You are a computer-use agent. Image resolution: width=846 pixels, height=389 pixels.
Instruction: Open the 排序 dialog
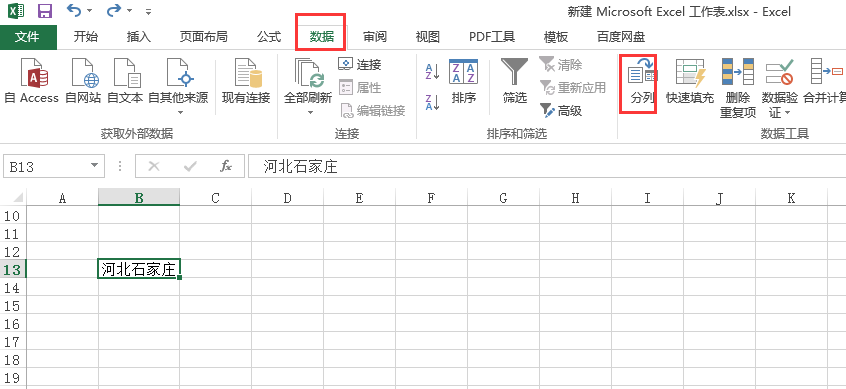pos(464,81)
